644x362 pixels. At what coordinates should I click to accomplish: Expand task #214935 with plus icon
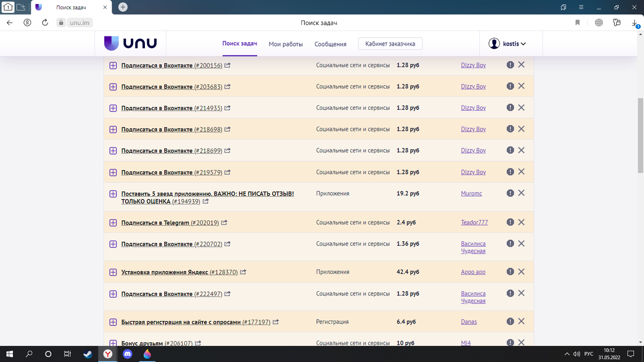pos(113,108)
